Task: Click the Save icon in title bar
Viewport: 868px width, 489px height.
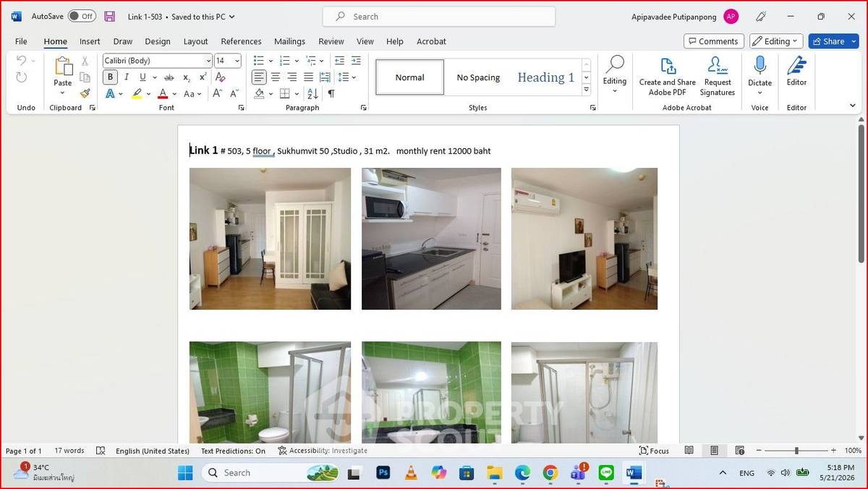Action: tap(109, 16)
